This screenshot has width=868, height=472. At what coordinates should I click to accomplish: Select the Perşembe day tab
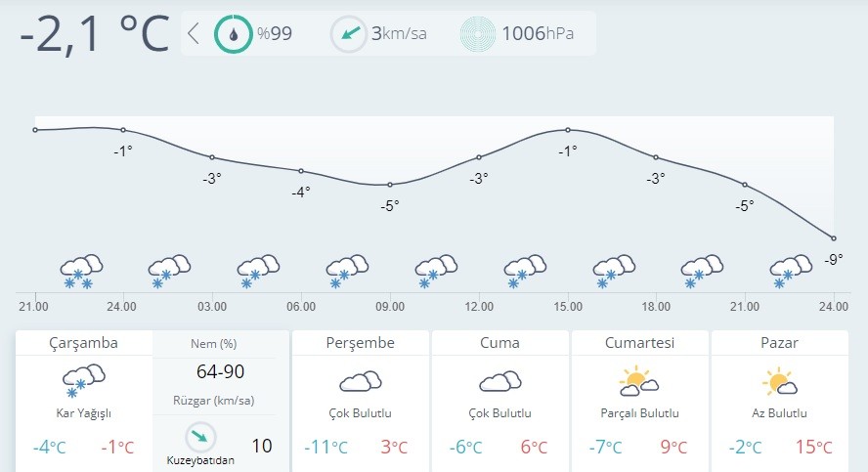pyautogui.click(x=361, y=343)
